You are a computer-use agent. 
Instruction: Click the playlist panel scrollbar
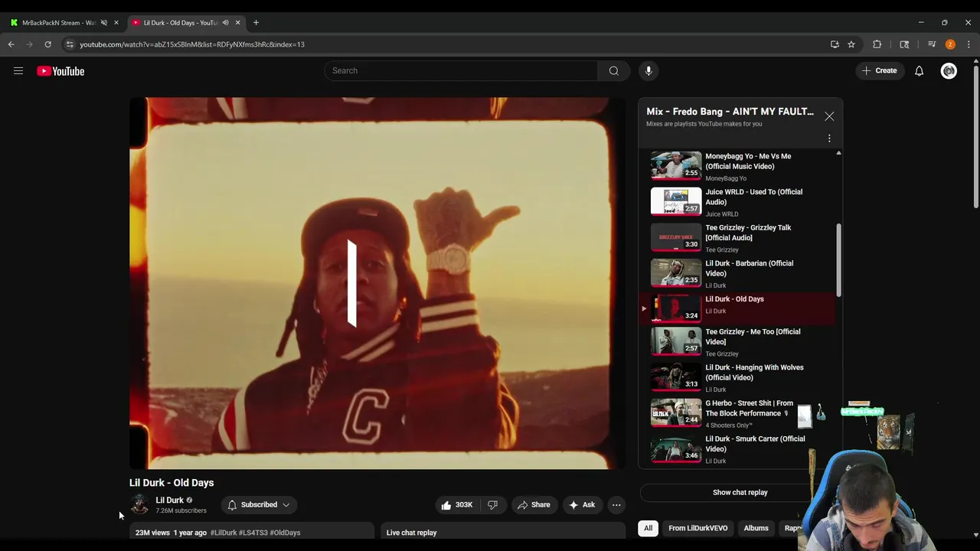(x=838, y=260)
